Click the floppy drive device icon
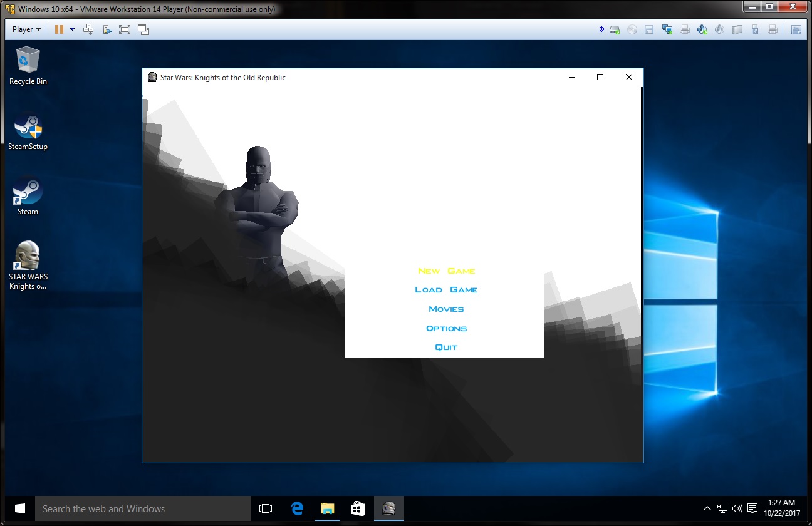Image resolution: width=812 pixels, height=526 pixels. pyautogui.click(x=649, y=29)
